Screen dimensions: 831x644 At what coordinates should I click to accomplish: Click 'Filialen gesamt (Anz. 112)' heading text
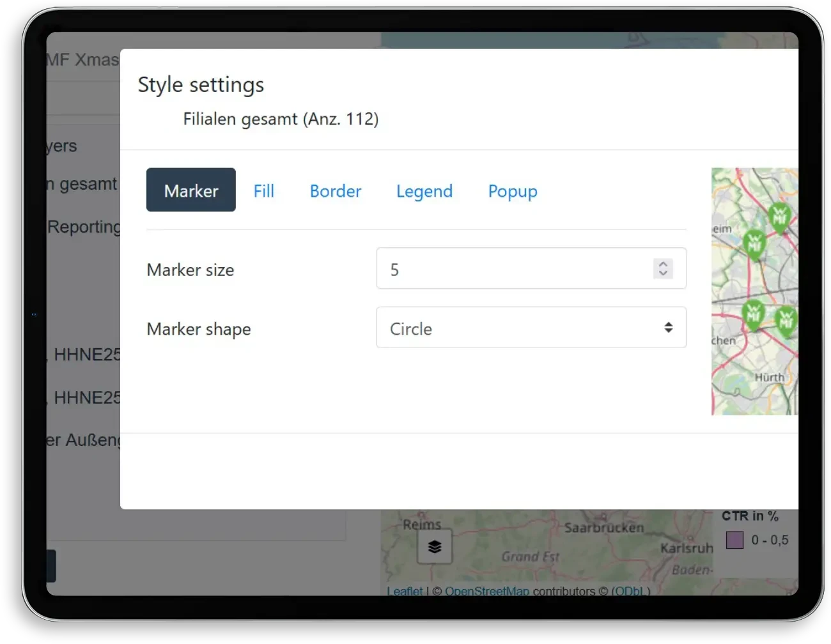point(281,119)
